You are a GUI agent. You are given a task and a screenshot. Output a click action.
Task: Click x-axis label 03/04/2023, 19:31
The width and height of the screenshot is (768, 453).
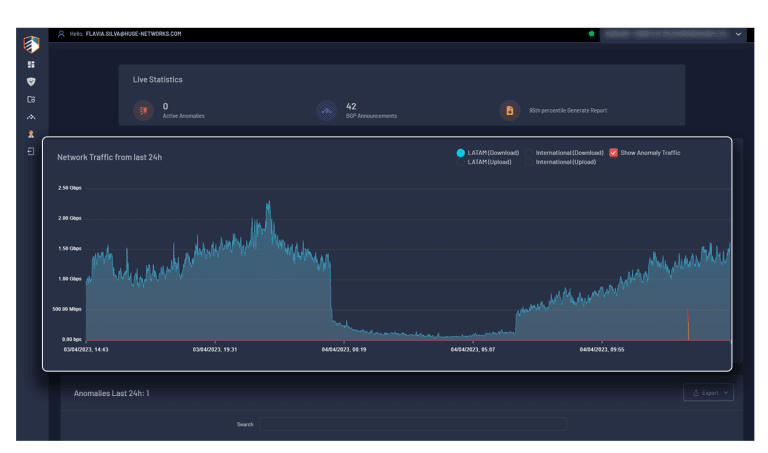215,350
